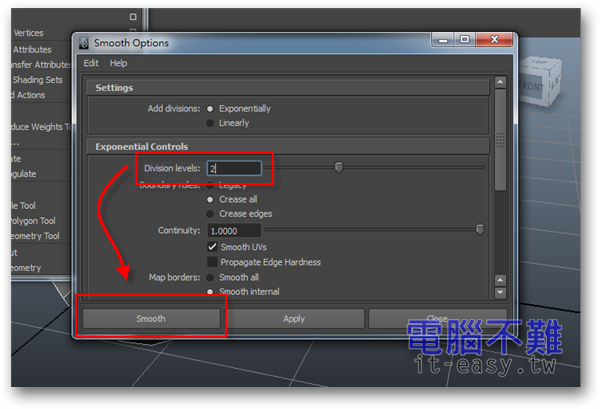Click the Division levels slider handle
The height and width of the screenshot is (409, 600).
[x=339, y=168]
